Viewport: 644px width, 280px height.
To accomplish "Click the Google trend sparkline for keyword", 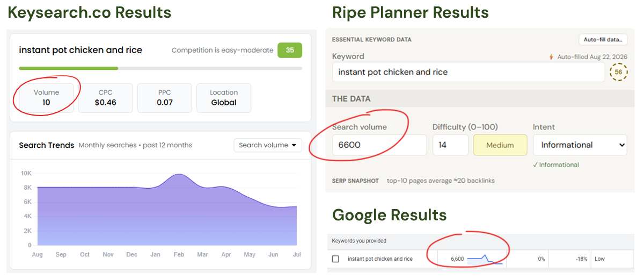I will tap(485, 259).
